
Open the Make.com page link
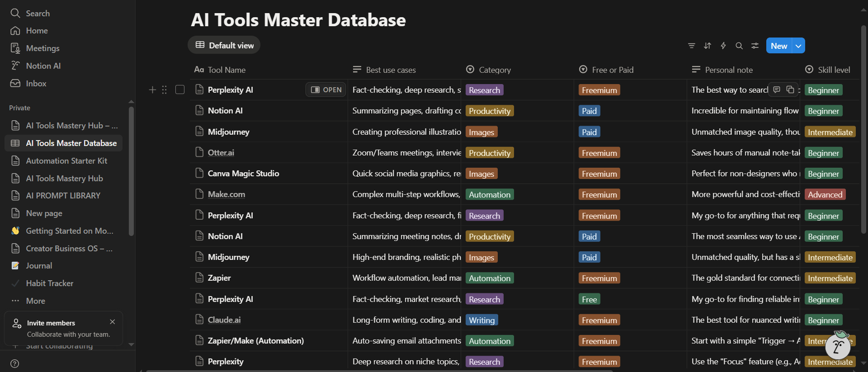pyautogui.click(x=226, y=194)
